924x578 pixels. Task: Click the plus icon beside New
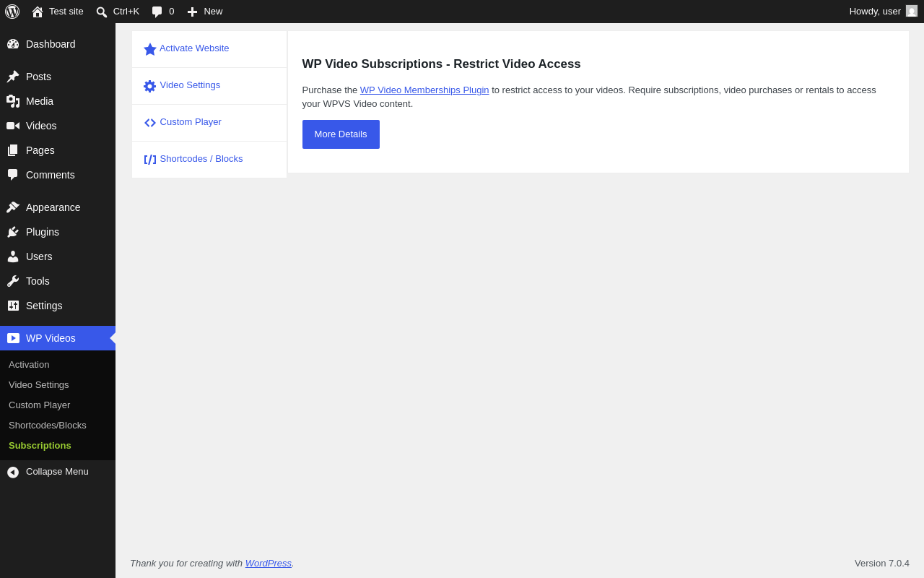click(192, 12)
